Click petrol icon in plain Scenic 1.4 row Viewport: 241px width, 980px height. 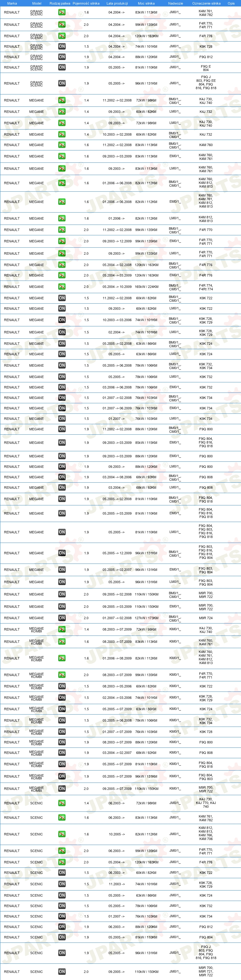(x=62, y=803)
